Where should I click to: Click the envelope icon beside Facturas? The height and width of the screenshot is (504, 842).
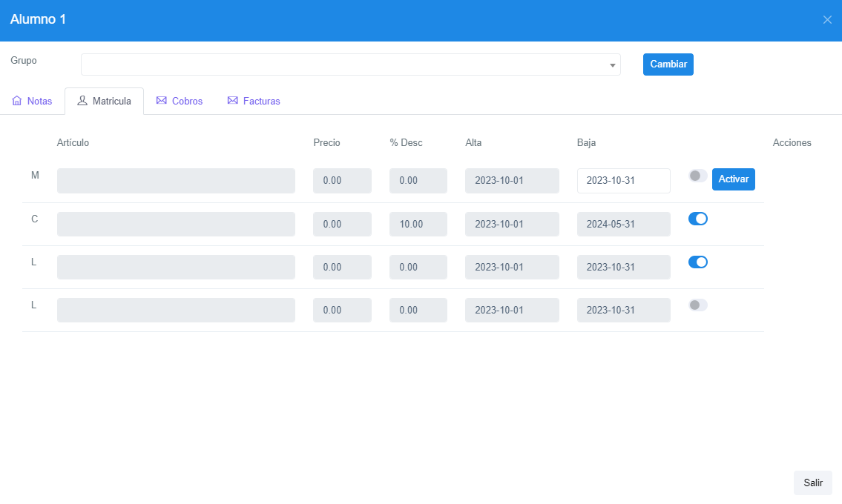point(232,101)
